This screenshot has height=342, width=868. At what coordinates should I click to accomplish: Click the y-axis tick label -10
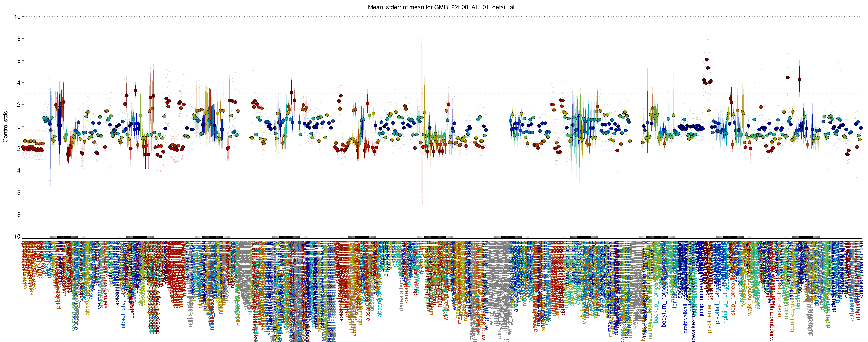(16, 237)
